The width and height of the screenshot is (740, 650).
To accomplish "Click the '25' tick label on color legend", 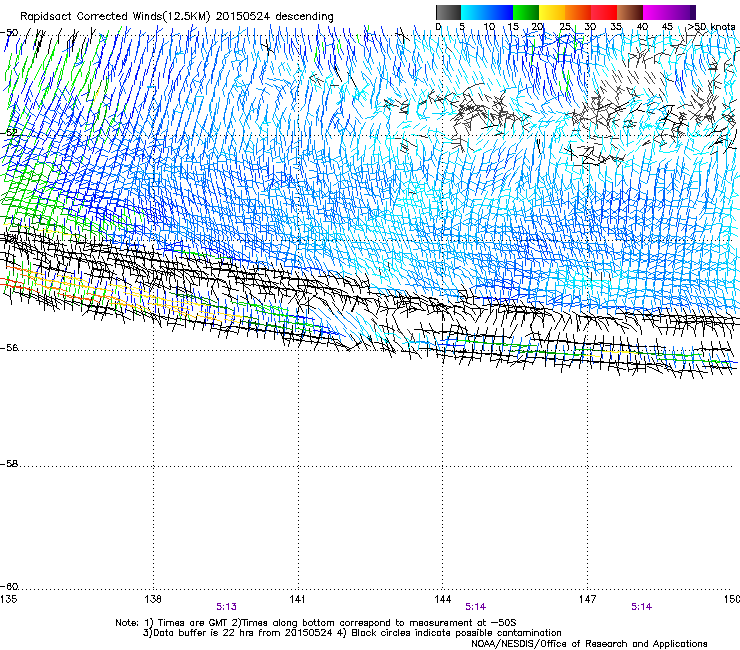I will tap(565, 26).
